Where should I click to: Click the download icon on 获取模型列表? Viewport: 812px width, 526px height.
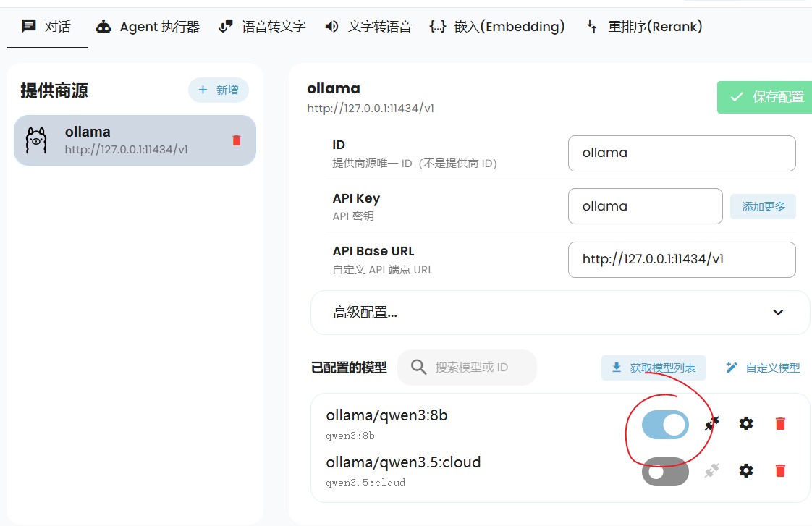(x=617, y=368)
